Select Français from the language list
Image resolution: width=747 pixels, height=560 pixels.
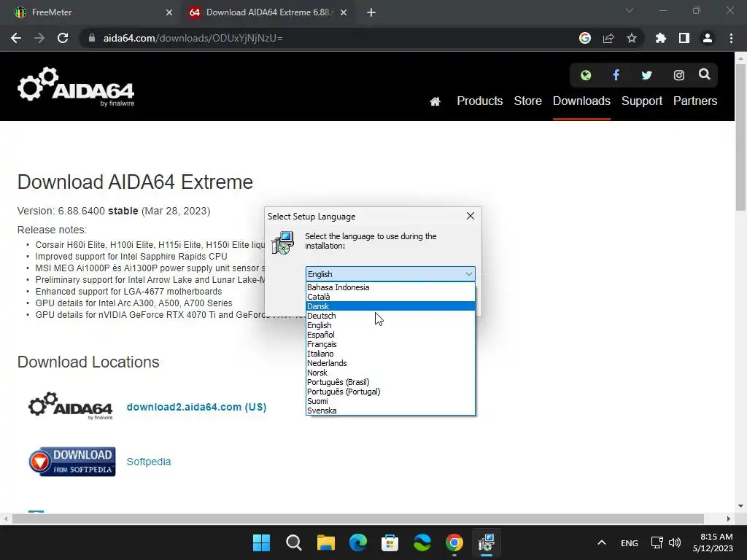pyautogui.click(x=390, y=344)
